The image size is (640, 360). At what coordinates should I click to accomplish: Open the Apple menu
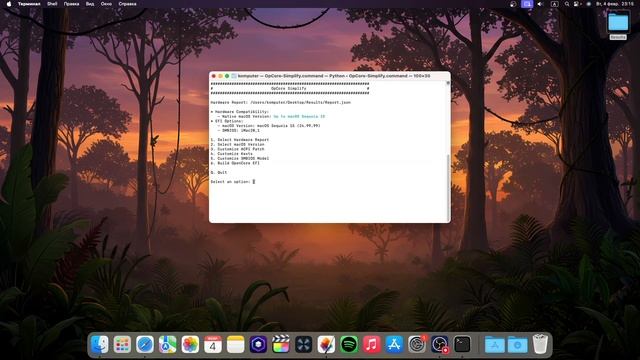tap(9, 4)
